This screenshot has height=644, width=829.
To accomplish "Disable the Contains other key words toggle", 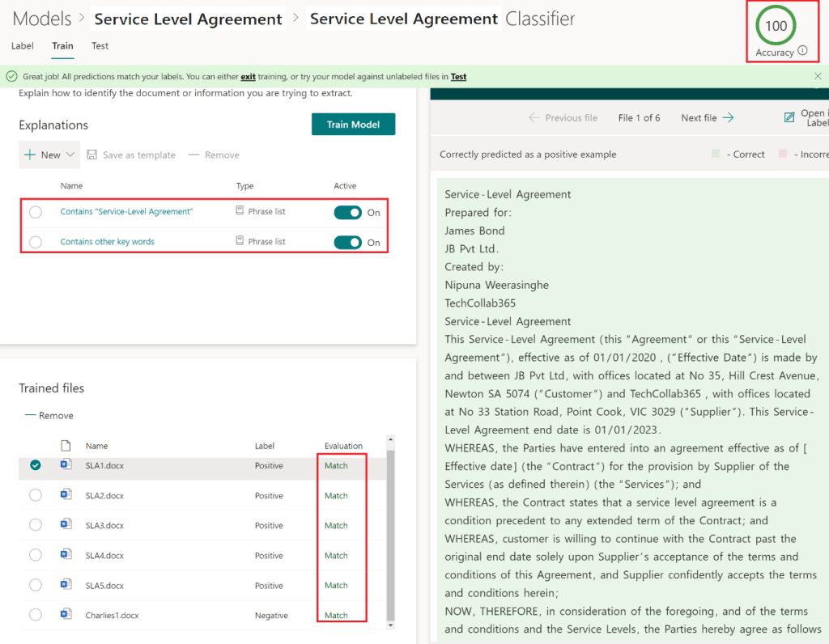I will tap(347, 242).
